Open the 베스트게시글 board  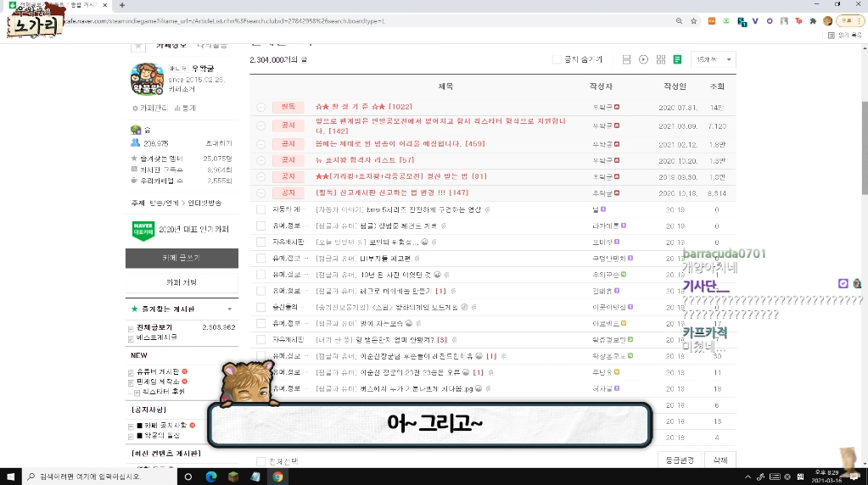click(x=157, y=337)
